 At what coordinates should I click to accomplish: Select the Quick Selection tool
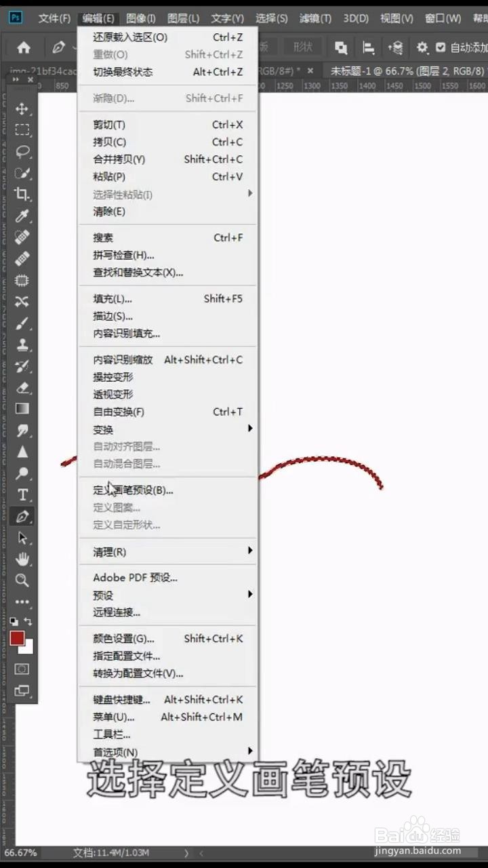pyautogui.click(x=22, y=173)
